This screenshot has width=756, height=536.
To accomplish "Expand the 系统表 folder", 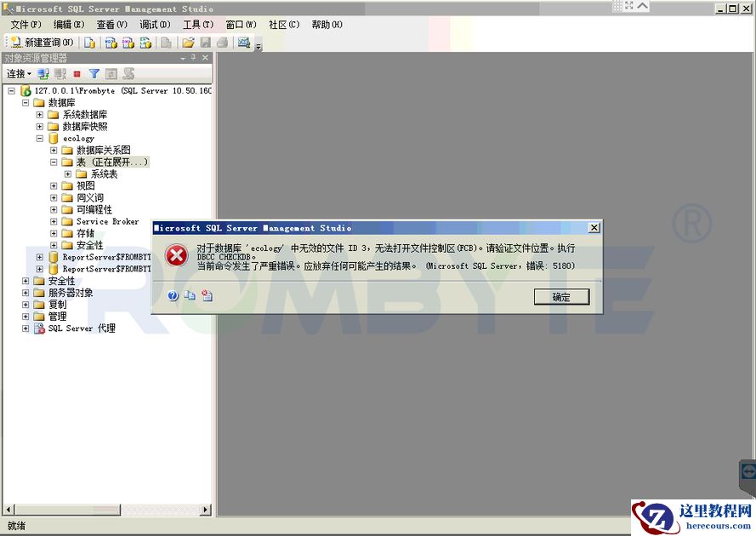I will (68, 174).
